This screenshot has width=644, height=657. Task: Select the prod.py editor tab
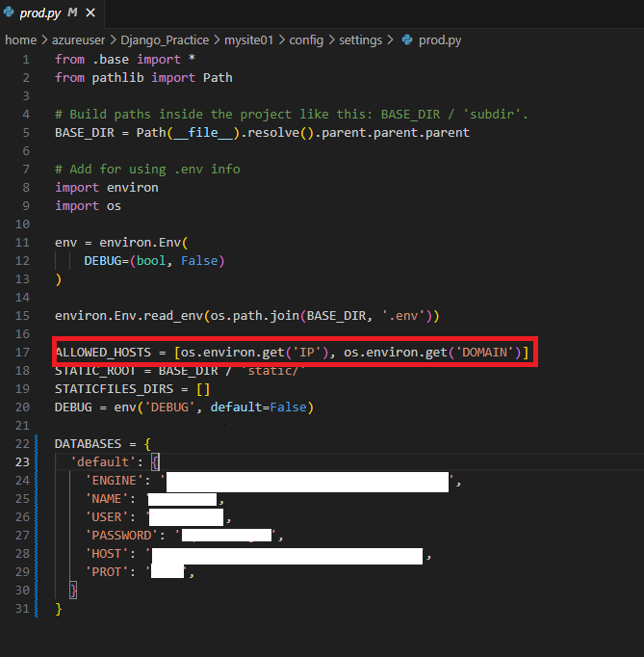tap(52, 13)
